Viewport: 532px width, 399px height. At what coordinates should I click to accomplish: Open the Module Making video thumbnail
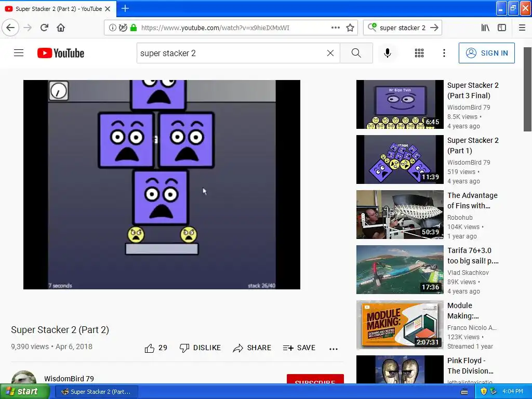[400, 324]
